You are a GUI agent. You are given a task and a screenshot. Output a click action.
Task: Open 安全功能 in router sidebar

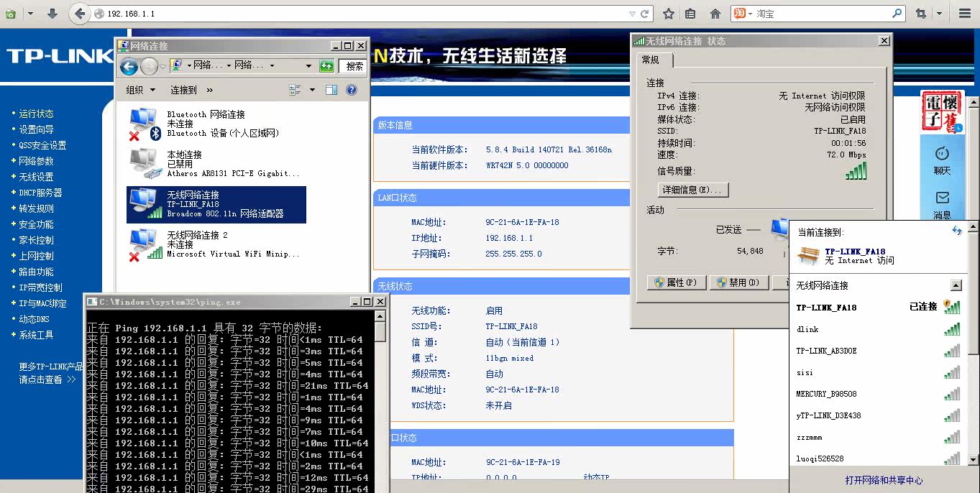click(36, 224)
